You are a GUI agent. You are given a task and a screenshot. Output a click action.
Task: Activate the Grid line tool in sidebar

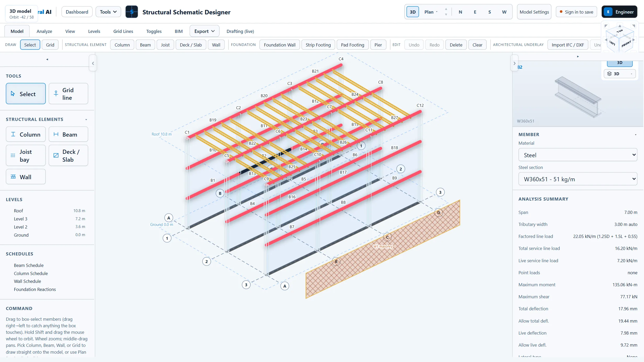click(68, 94)
